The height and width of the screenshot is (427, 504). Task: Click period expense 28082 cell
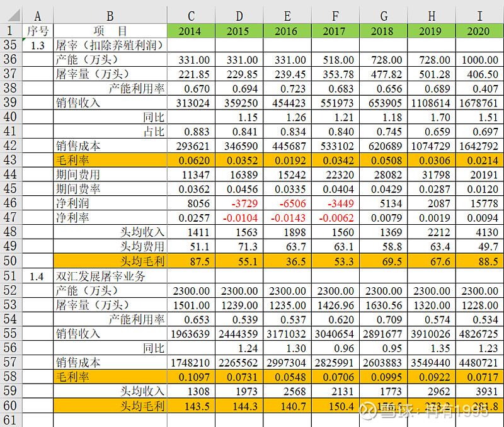point(383,174)
